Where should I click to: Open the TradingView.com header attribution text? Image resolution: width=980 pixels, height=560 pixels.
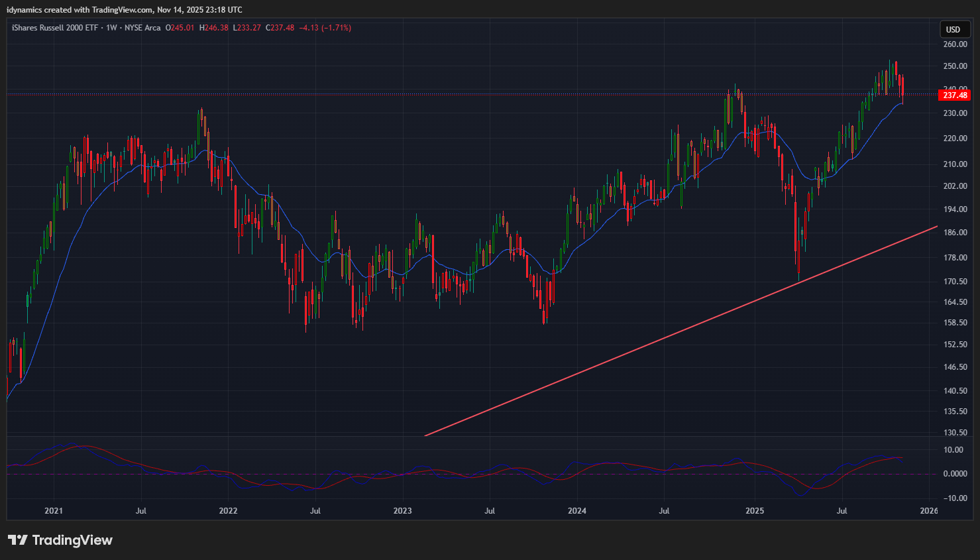click(123, 10)
